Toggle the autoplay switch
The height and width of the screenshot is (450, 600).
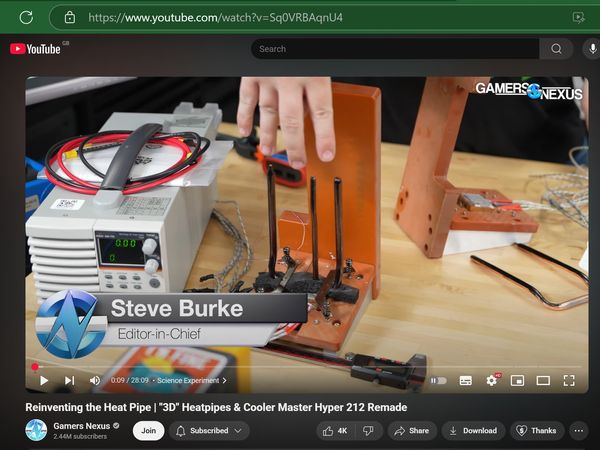pyautogui.click(x=439, y=380)
